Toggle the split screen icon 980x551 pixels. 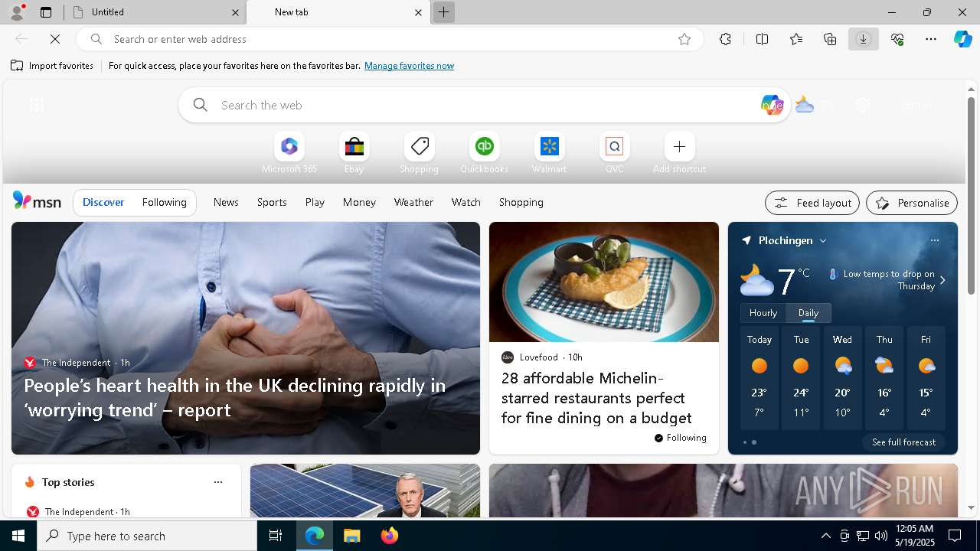pyautogui.click(x=763, y=39)
